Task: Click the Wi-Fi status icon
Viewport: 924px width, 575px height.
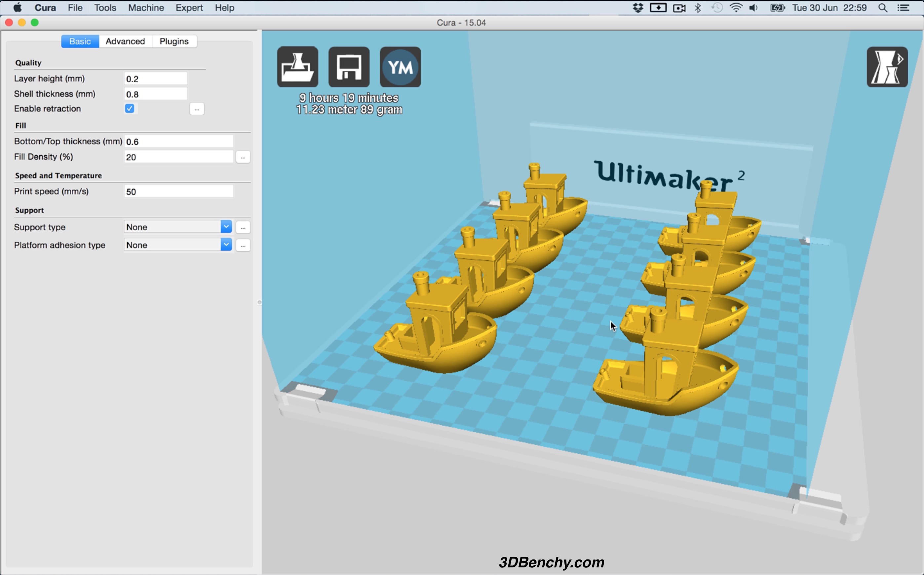Action: [x=736, y=8]
